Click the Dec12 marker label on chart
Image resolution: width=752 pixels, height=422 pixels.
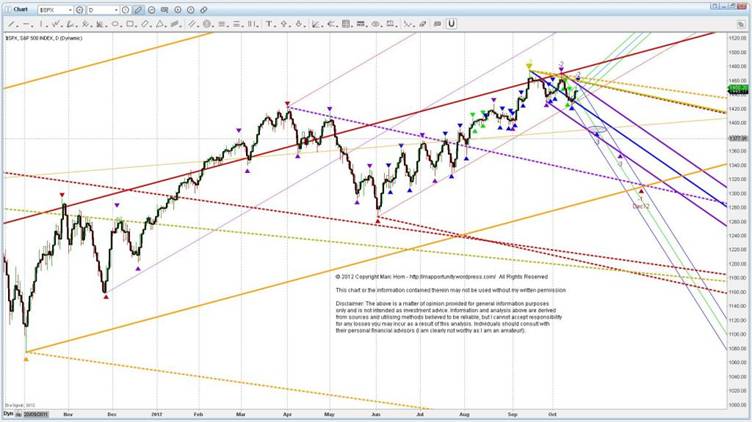(x=641, y=206)
